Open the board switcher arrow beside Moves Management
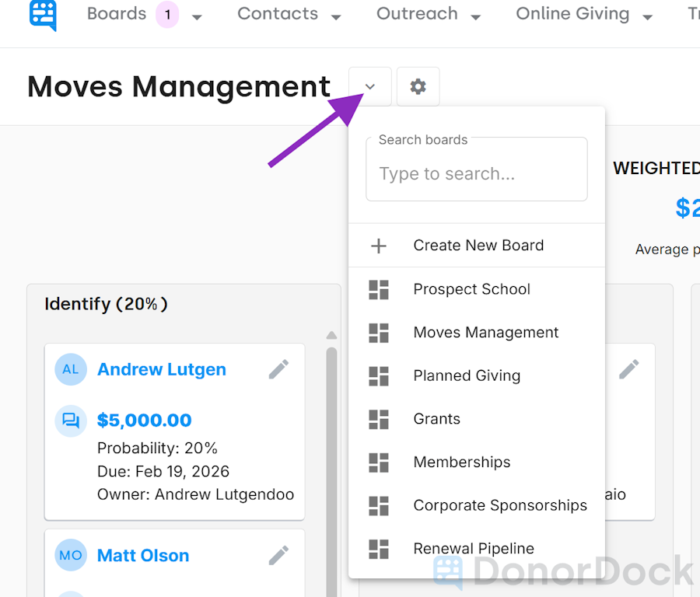This screenshot has height=597, width=700. pos(369,86)
